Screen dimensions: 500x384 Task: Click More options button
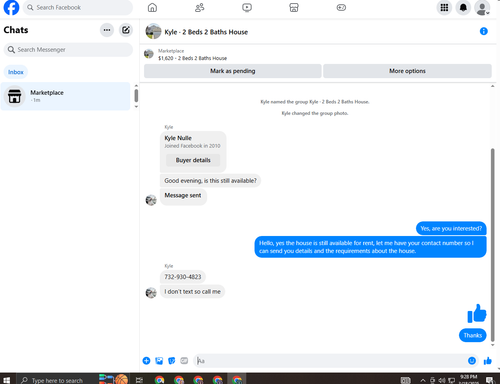pyautogui.click(x=407, y=71)
